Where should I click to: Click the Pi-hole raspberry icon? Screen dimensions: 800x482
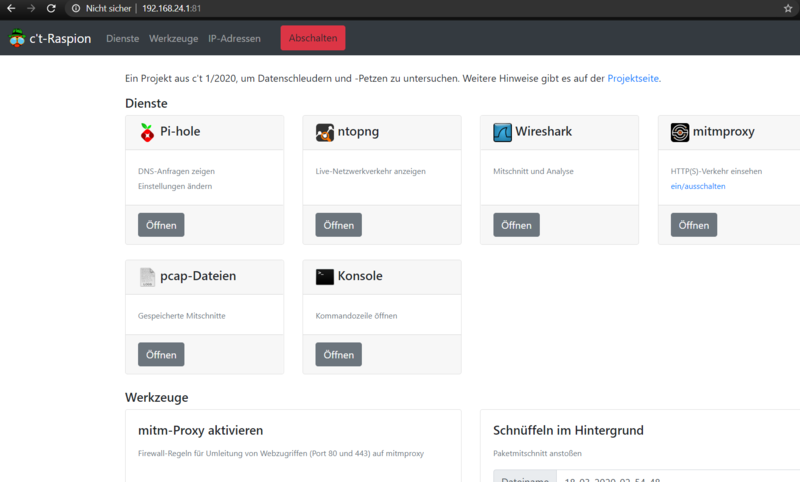point(147,133)
